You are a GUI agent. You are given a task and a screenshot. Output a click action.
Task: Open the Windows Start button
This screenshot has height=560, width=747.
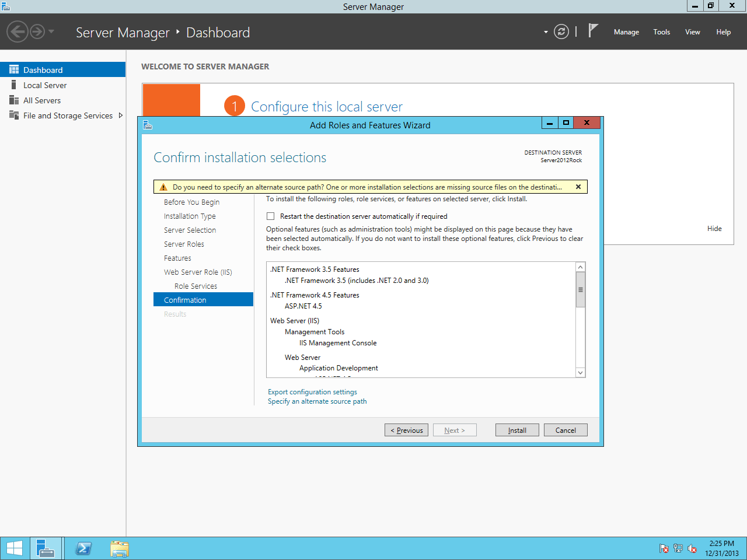point(14,548)
